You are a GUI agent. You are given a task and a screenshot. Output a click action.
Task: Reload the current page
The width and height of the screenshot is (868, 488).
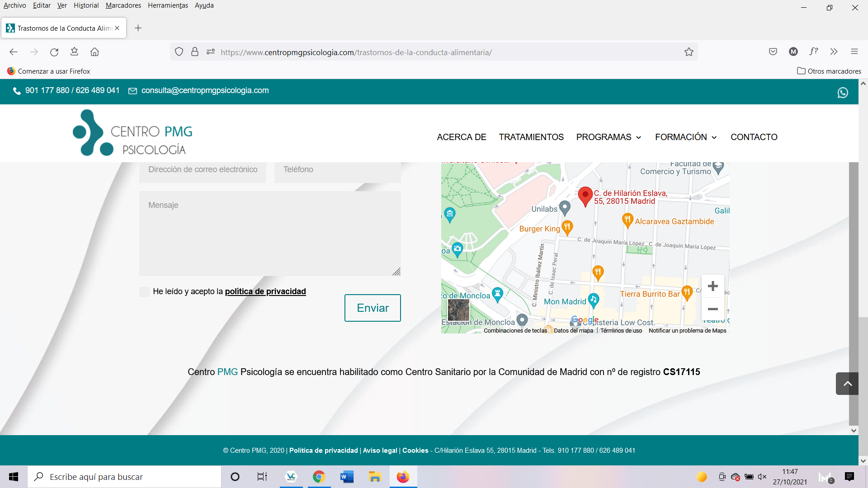[x=54, y=52]
